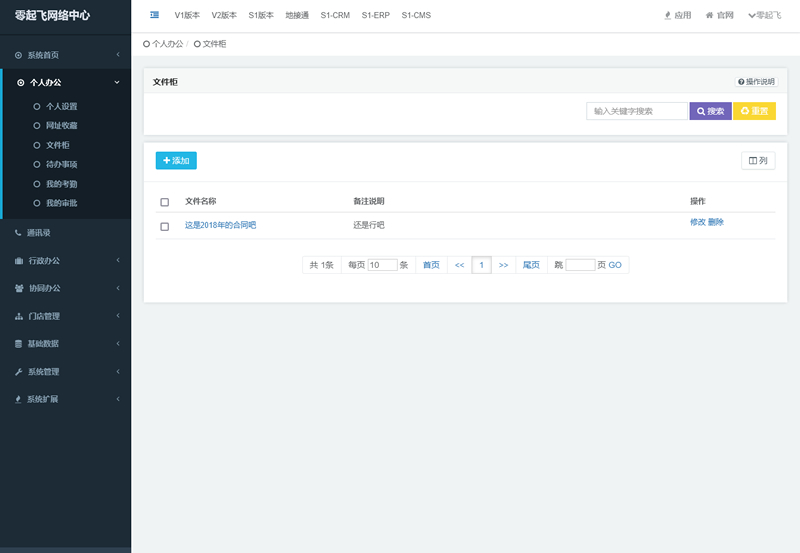Open the S1-CRM top menu item
Viewport: 800px width, 553px height.
coord(335,15)
